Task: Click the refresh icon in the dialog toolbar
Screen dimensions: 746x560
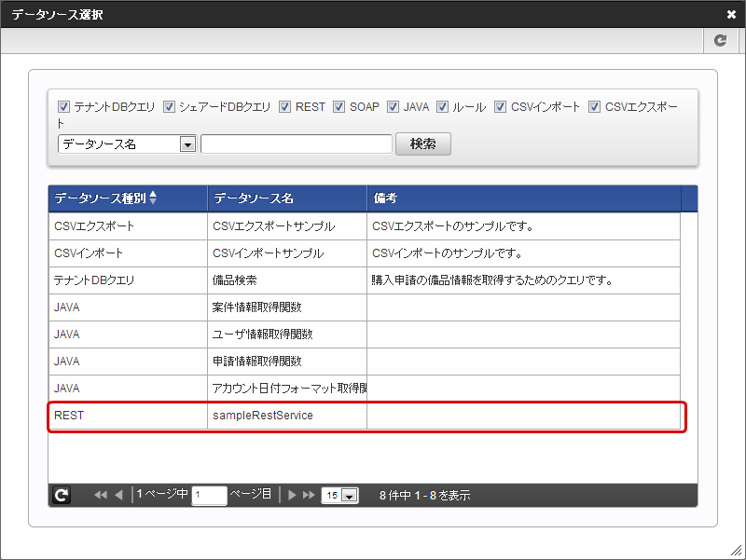Action: point(719,41)
